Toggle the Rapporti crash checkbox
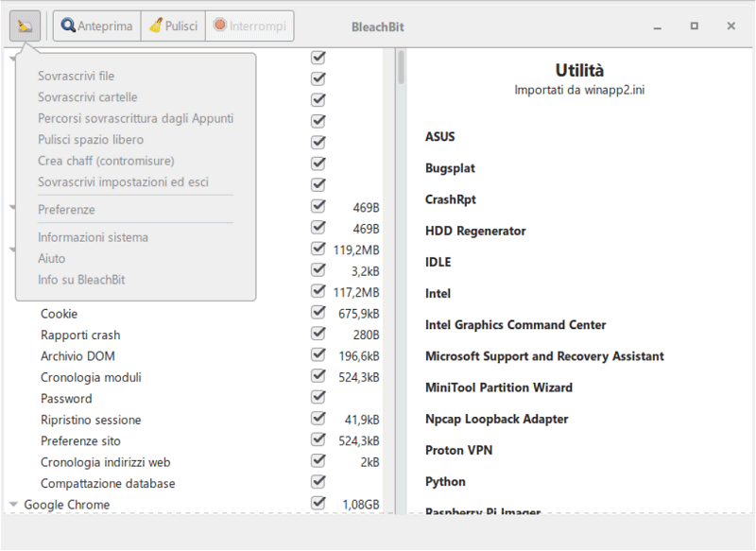This screenshot has height=551, width=756. (318, 334)
